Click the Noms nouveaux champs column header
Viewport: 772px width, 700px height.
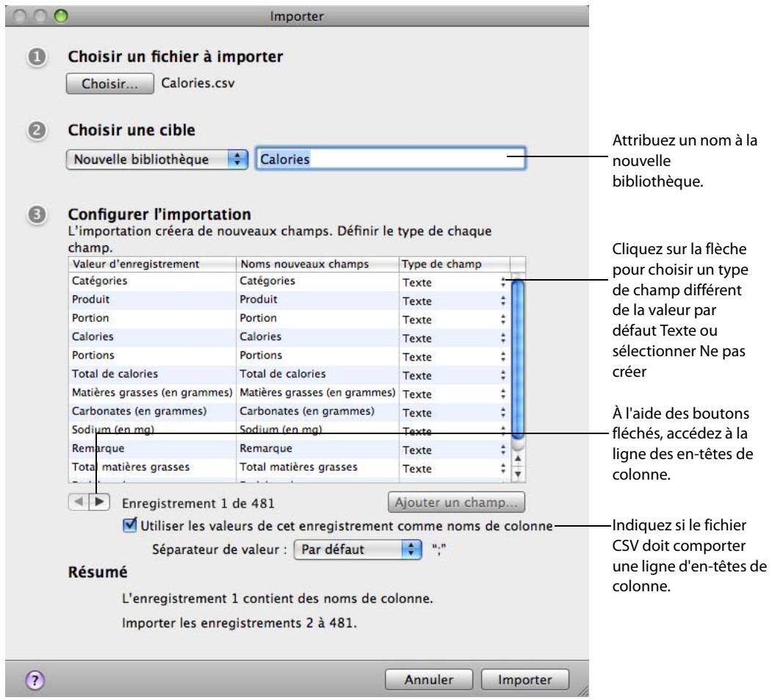tap(317, 264)
